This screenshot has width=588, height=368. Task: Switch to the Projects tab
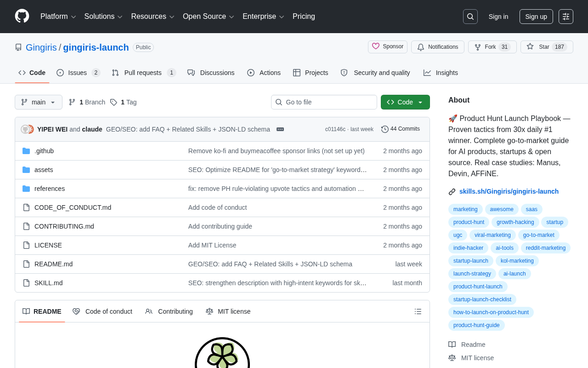pyautogui.click(x=311, y=73)
